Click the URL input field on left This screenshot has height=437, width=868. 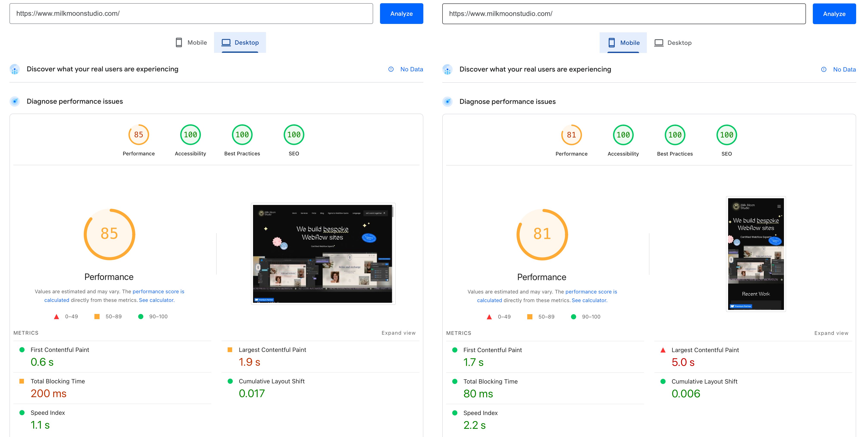(191, 14)
